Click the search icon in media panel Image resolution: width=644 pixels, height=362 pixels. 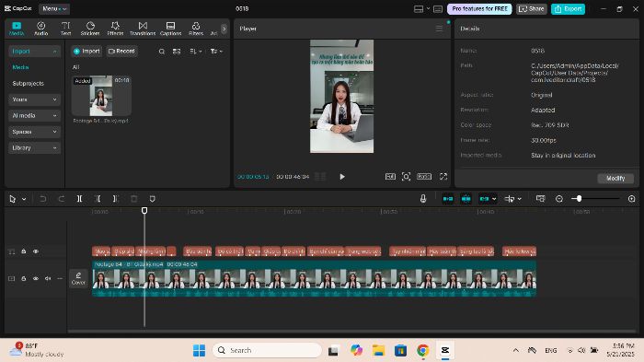point(162,52)
